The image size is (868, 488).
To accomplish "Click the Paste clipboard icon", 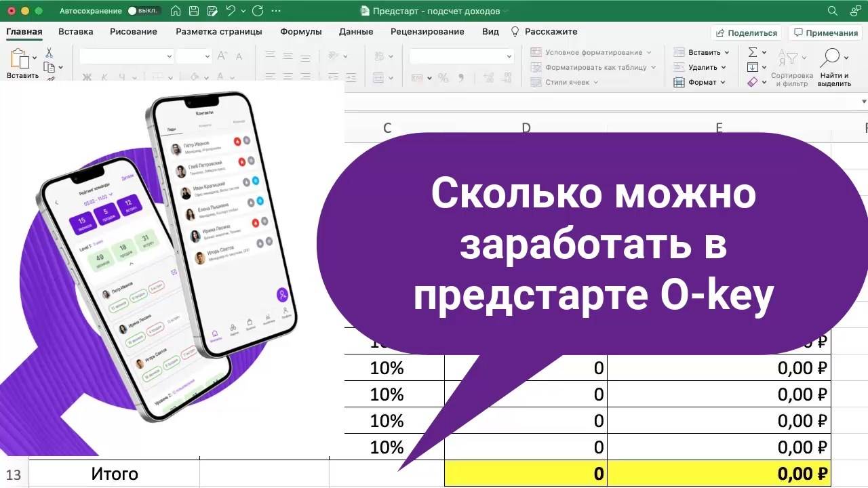I will [19, 59].
